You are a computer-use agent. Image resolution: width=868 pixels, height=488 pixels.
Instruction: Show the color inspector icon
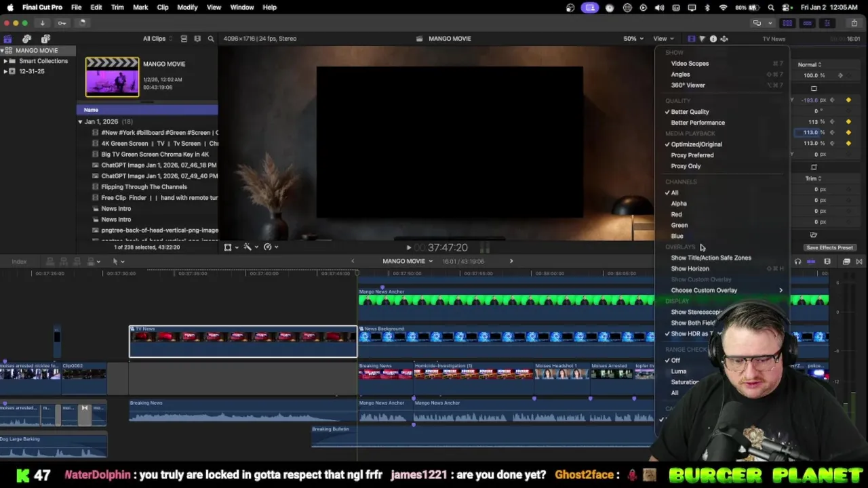coord(702,39)
